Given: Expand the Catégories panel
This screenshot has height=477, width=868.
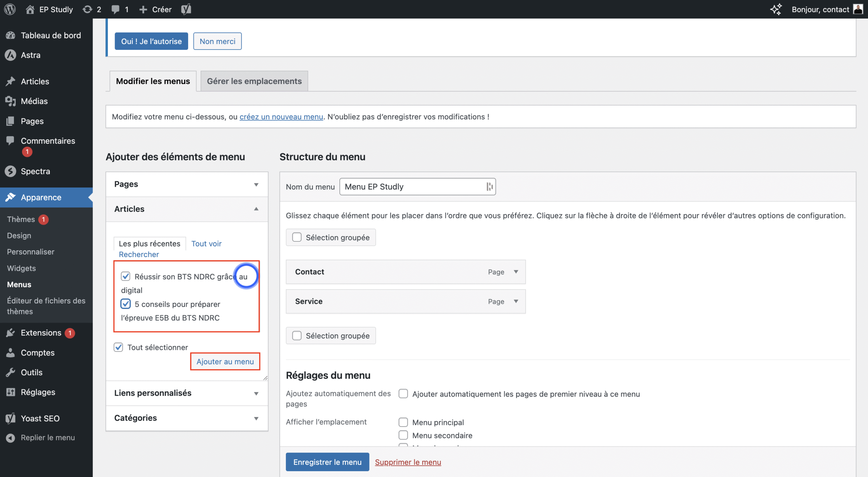Looking at the screenshot, I should (256, 418).
